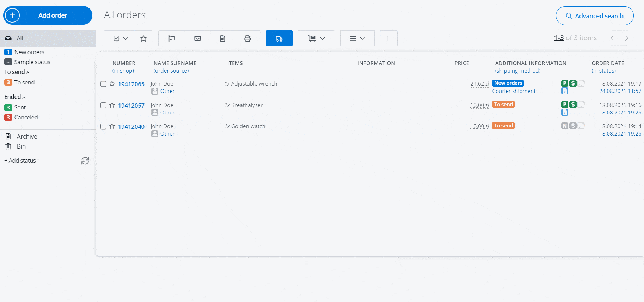
Task: Open the warehouse pallet dropdown
Action: point(316,38)
